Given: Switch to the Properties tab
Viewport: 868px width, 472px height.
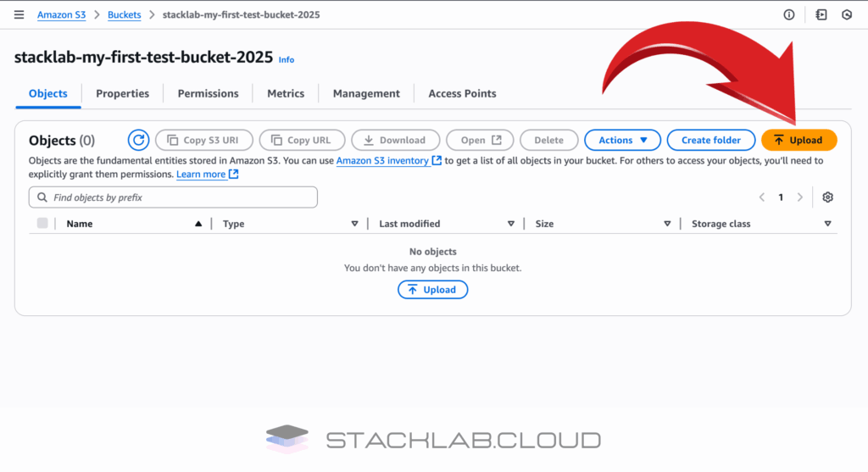Looking at the screenshot, I should click(x=122, y=94).
